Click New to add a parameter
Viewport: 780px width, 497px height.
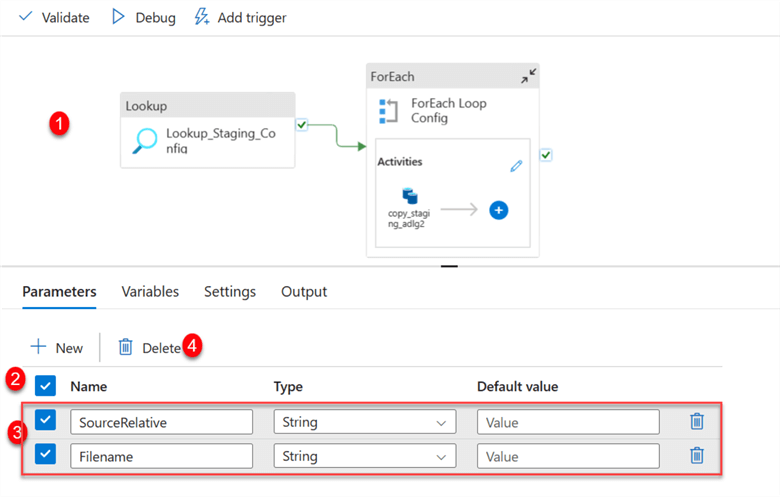click(x=57, y=347)
